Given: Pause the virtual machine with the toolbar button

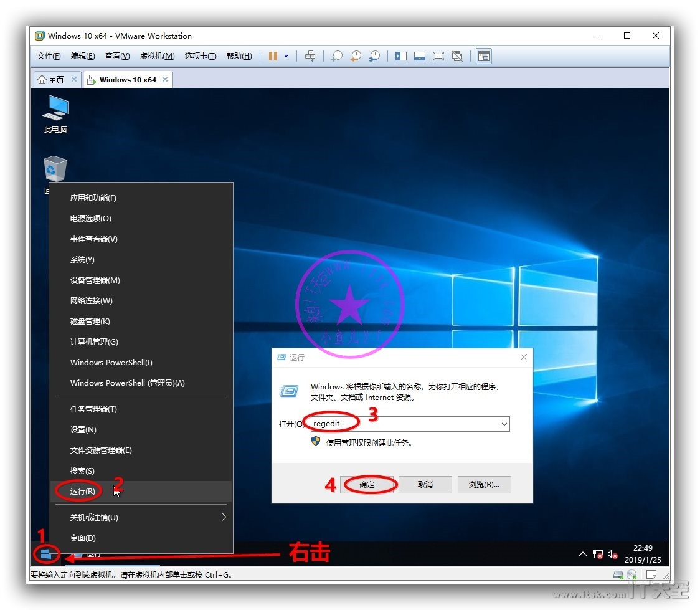Looking at the screenshot, I should (x=273, y=56).
